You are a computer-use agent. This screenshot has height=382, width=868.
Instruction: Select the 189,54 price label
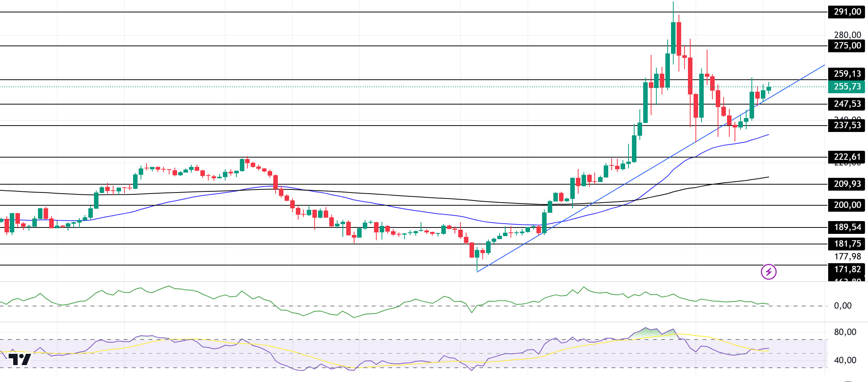(x=847, y=227)
